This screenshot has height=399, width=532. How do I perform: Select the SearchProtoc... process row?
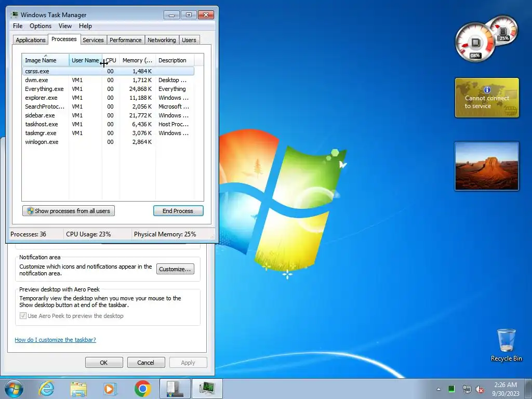(x=108, y=107)
